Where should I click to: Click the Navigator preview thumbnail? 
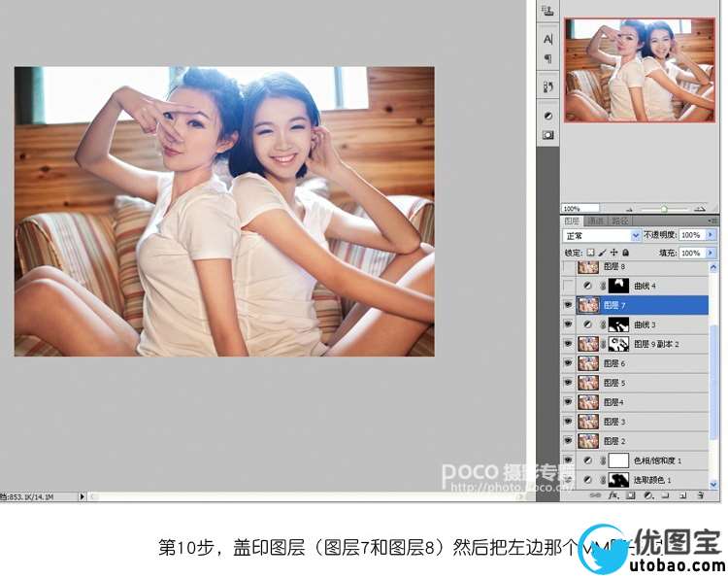pos(640,70)
